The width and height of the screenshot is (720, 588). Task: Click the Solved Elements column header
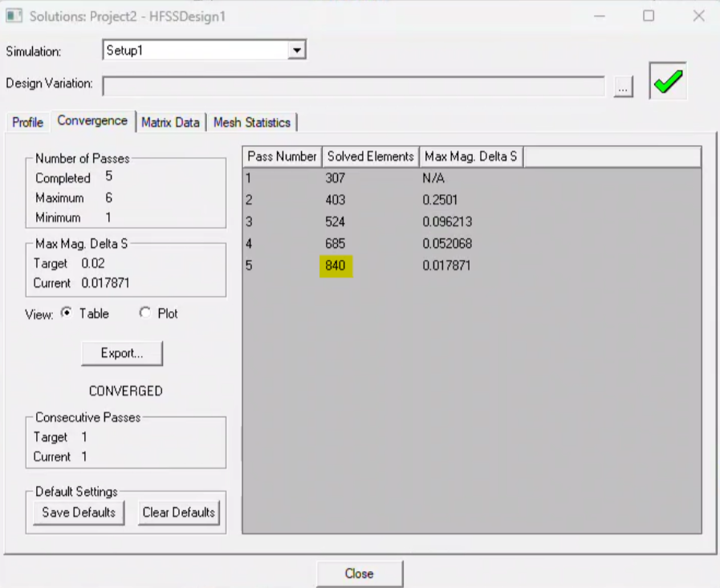371,156
